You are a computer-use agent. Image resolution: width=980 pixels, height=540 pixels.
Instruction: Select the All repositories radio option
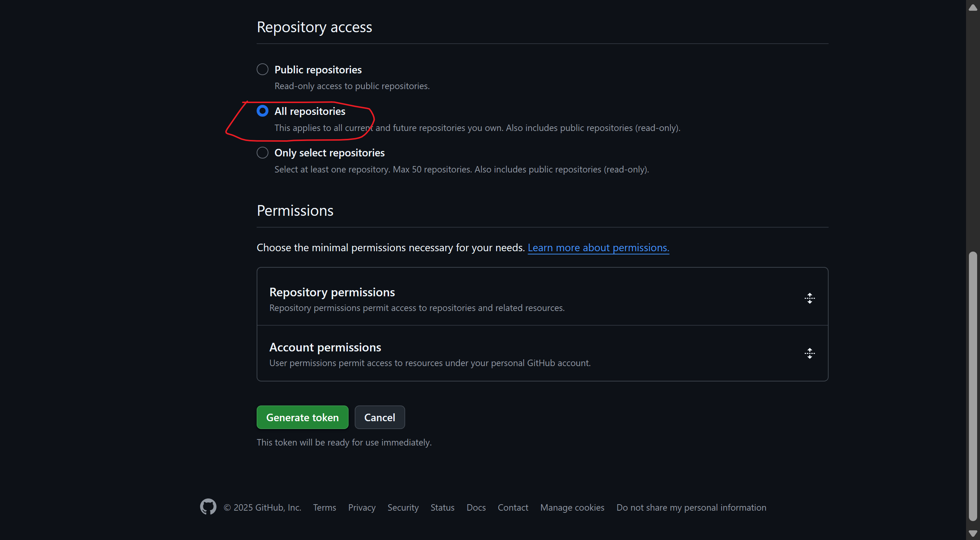(262, 111)
